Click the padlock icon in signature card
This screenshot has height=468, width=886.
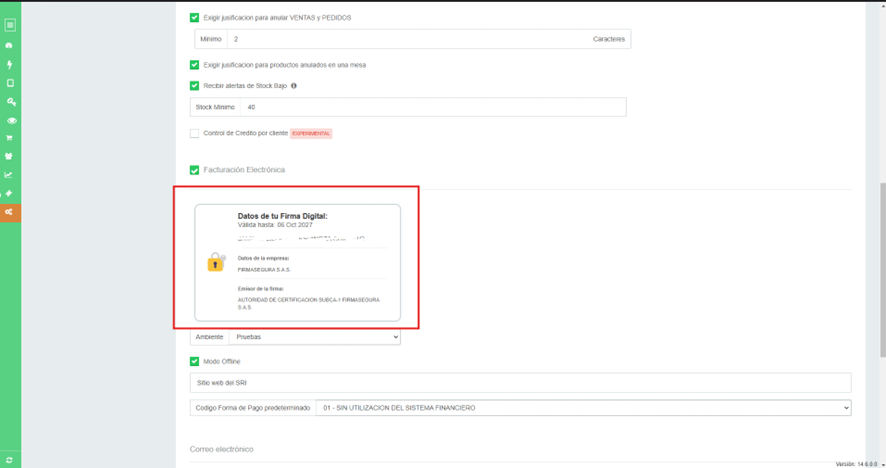click(x=216, y=262)
